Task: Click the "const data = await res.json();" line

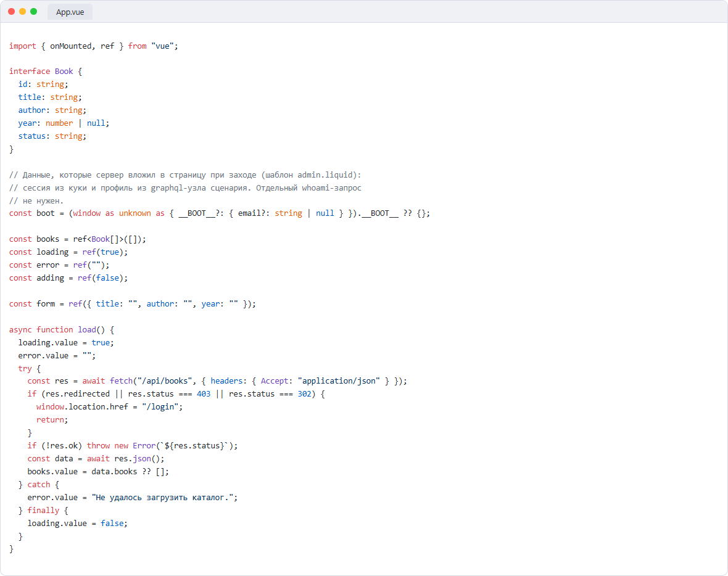Action: pos(96,459)
